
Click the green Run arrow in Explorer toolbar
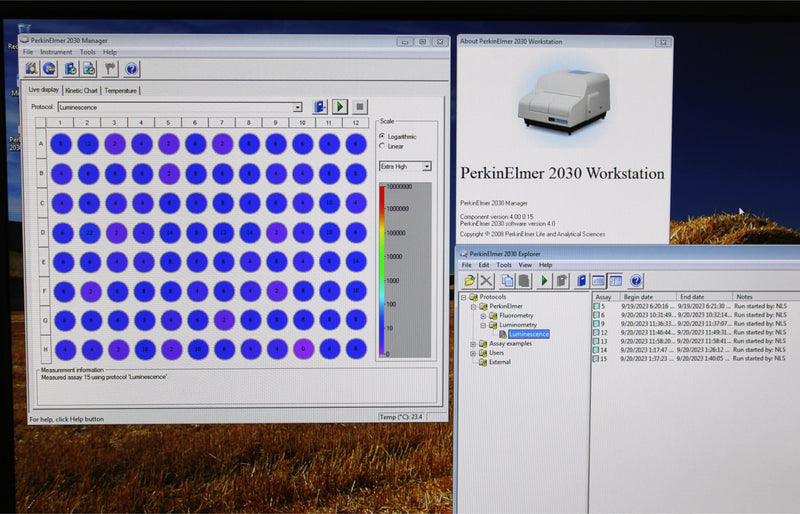coord(544,281)
